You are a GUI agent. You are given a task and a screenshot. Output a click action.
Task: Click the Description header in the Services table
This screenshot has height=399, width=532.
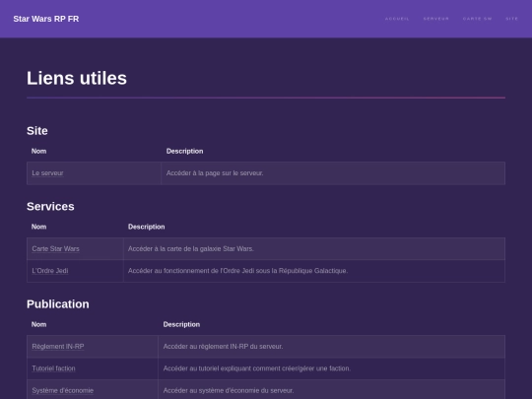[146, 227]
